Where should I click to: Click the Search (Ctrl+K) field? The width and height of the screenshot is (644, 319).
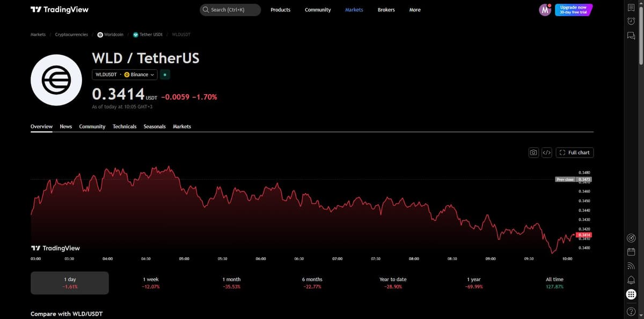click(x=230, y=10)
